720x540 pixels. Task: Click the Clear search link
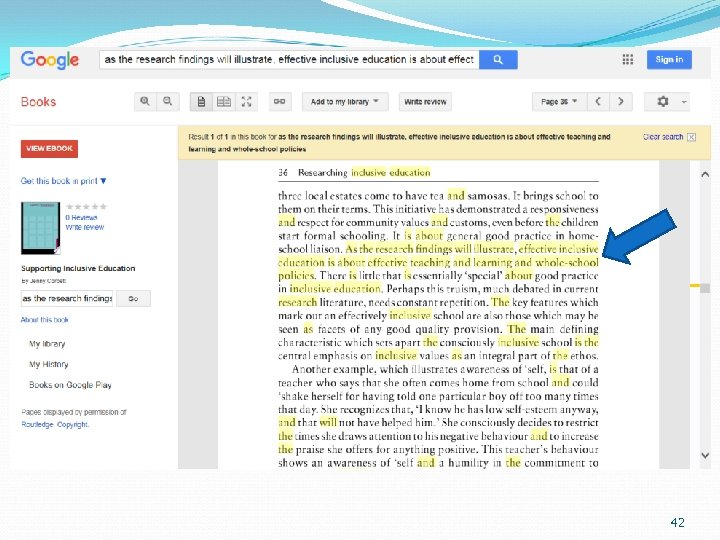pos(663,137)
